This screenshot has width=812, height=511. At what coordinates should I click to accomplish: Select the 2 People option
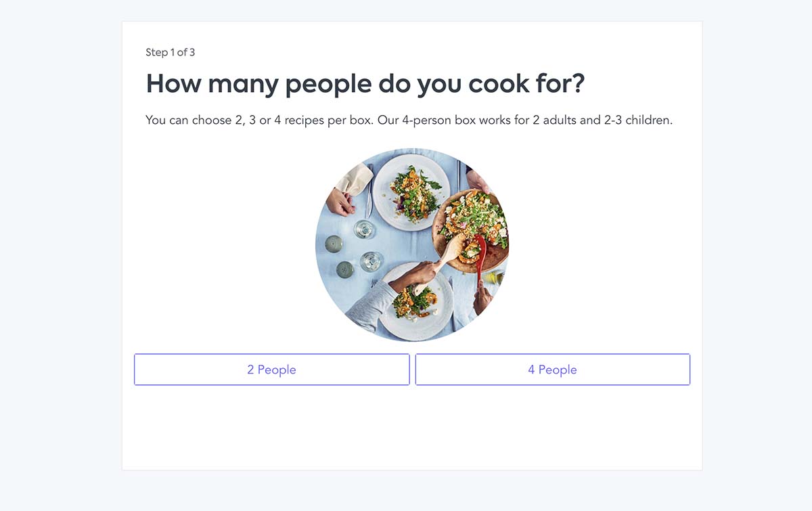[271, 370]
